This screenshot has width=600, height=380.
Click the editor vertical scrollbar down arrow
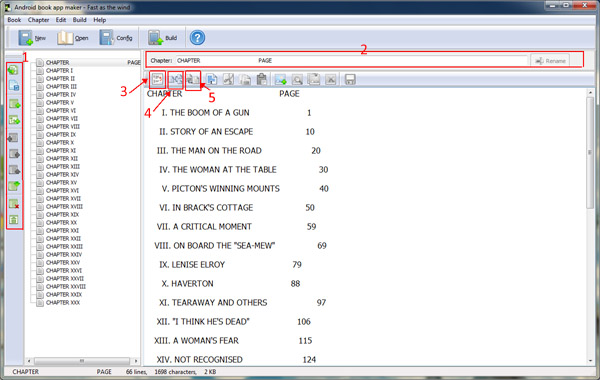[x=590, y=360]
